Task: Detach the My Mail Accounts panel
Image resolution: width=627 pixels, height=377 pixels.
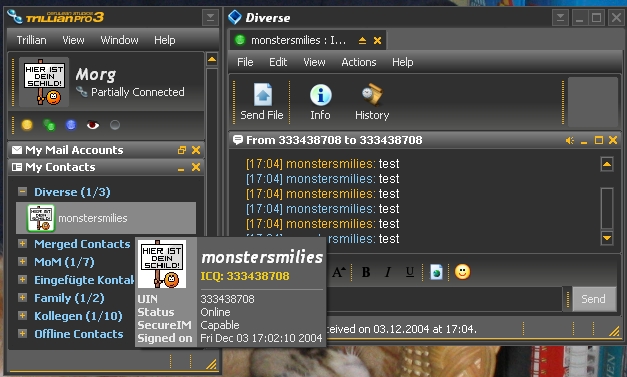Action: [182, 150]
